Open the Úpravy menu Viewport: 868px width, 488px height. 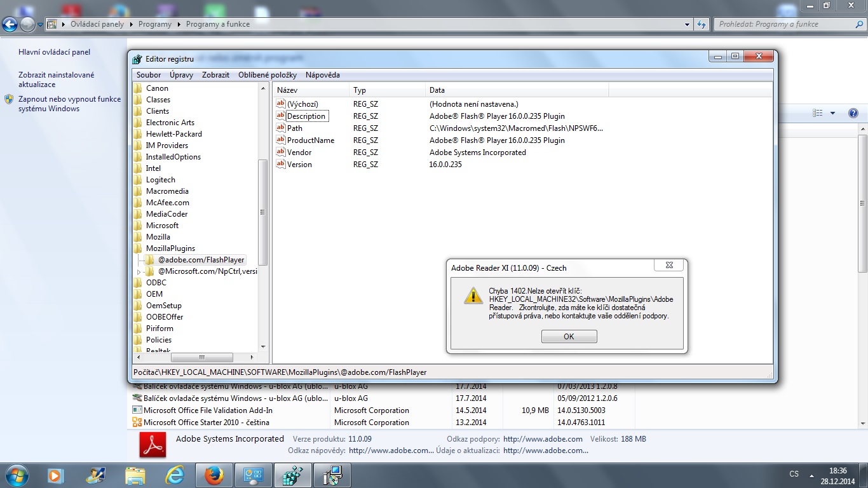(x=181, y=74)
